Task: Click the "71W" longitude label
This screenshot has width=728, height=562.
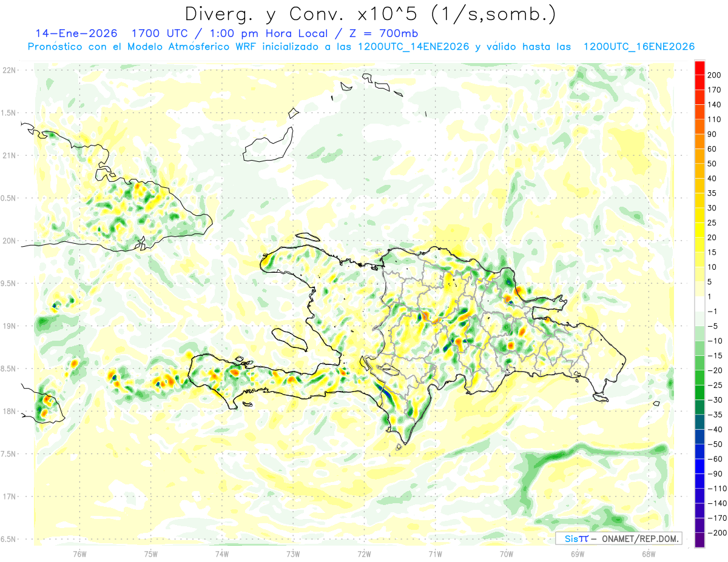Action: coord(435,553)
